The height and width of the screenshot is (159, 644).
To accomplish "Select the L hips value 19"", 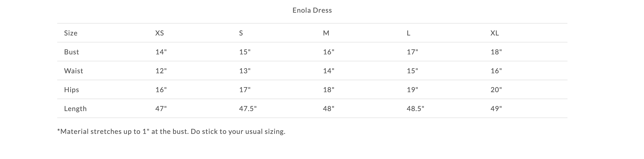I will pos(412,90).
